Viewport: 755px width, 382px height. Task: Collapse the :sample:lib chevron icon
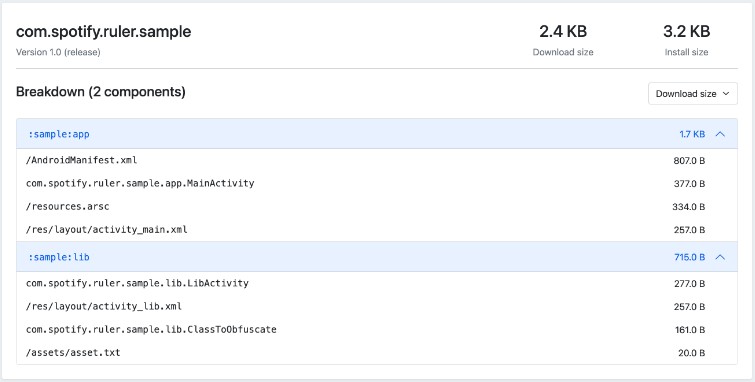coord(720,257)
